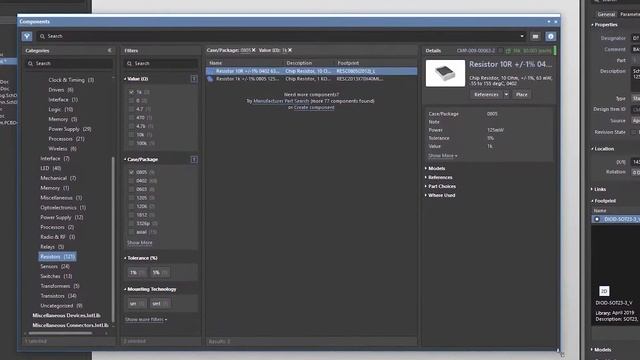Collapse the Location section in Properties panel

[x=593, y=149]
